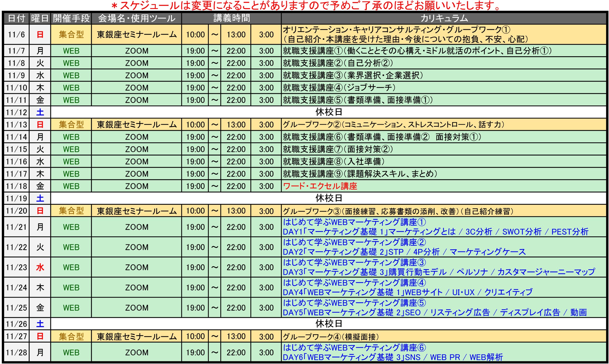Click the WEB cell in the 11/8 row

click(71, 63)
